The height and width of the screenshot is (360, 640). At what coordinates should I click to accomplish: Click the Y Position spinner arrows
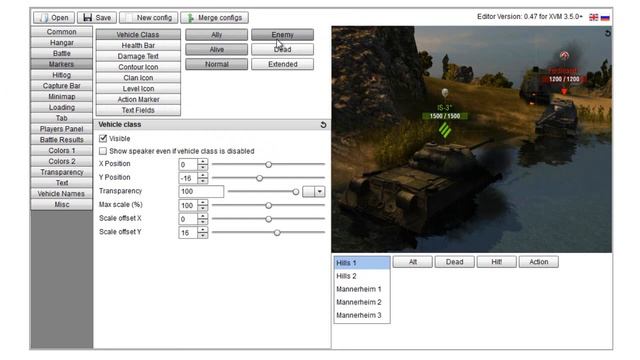202,178
